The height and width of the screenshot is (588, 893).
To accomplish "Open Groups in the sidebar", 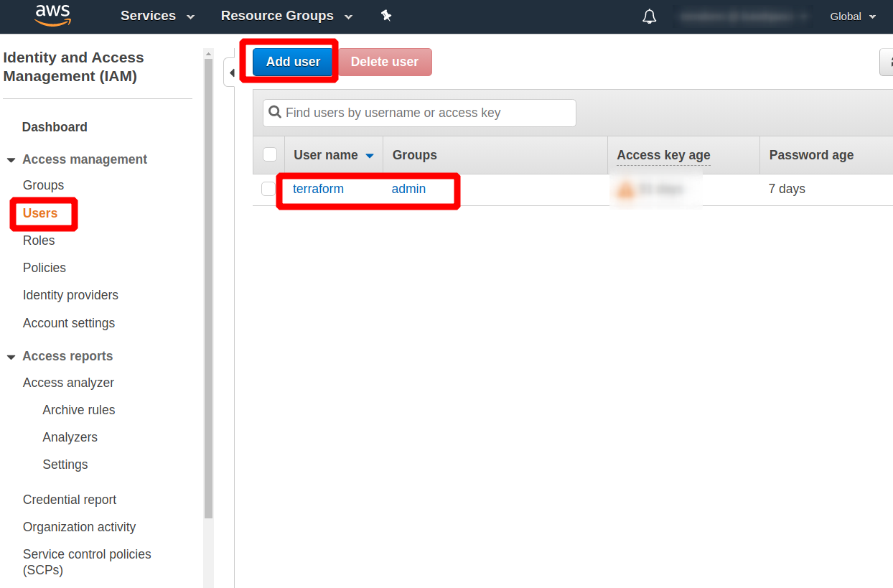I will point(43,185).
